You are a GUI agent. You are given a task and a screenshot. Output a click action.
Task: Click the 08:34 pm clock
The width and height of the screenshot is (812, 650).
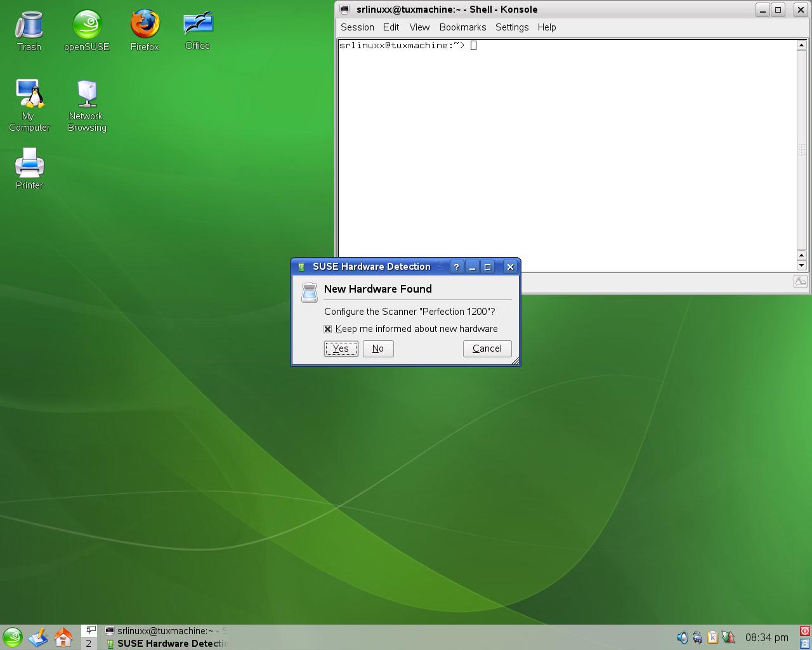coord(767,637)
